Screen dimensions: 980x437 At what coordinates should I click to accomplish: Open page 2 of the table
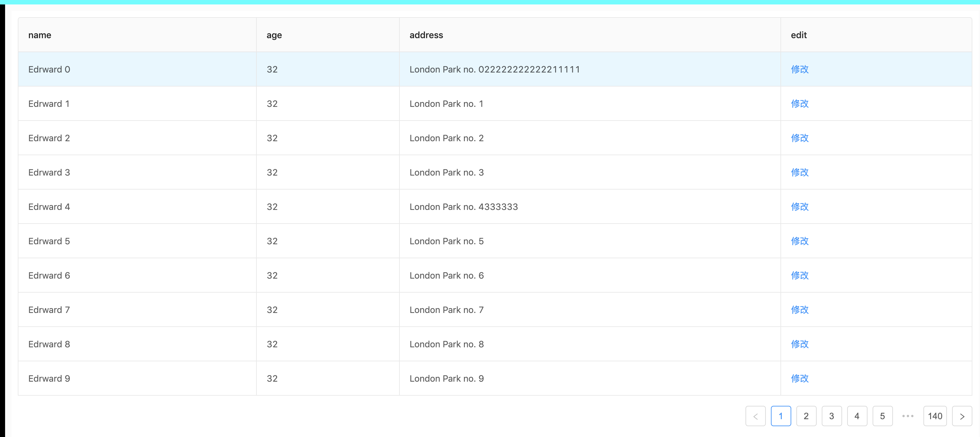click(x=806, y=416)
